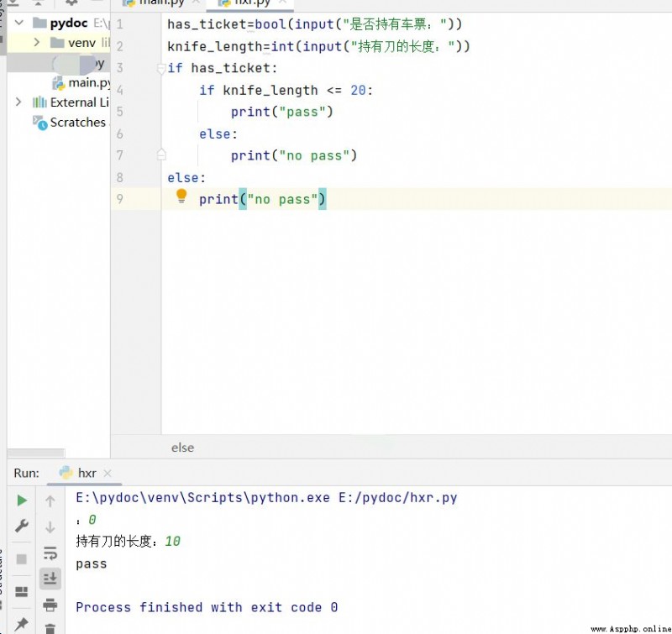Click the 'Run:' panel label
672x634 pixels.
(27, 473)
